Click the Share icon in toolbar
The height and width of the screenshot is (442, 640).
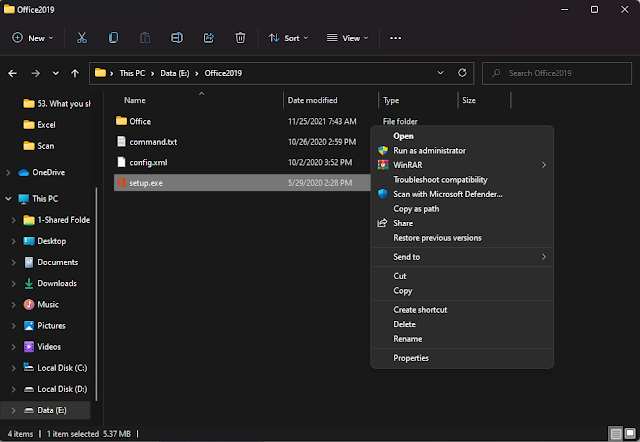pyautogui.click(x=209, y=38)
